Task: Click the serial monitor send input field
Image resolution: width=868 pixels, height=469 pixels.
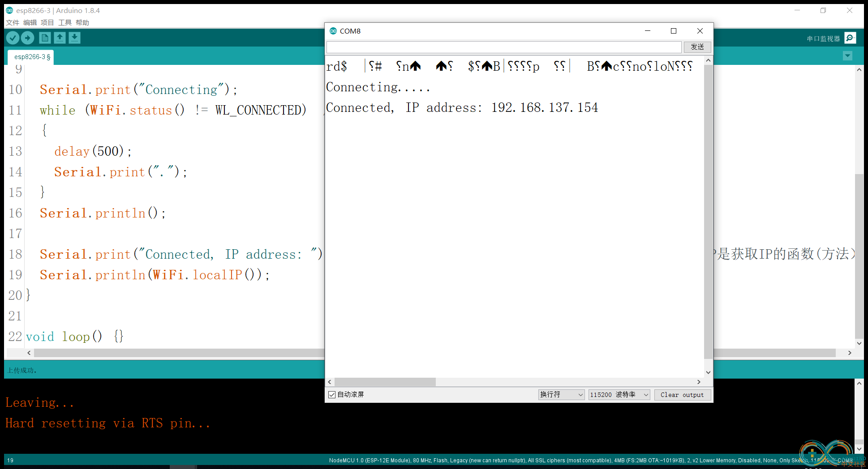Action: (x=504, y=47)
